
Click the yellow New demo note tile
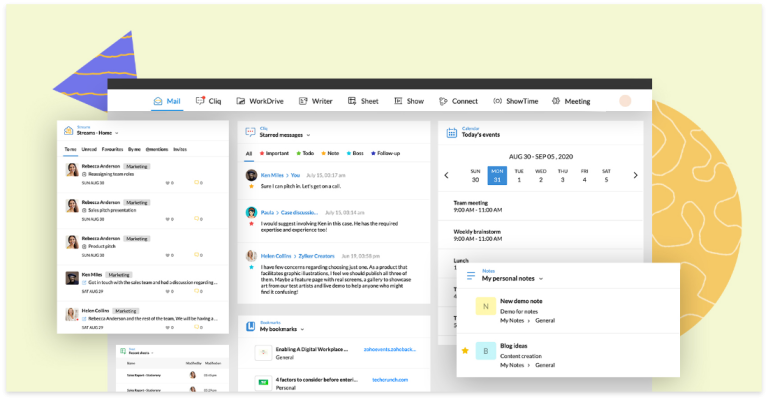click(x=486, y=307)
